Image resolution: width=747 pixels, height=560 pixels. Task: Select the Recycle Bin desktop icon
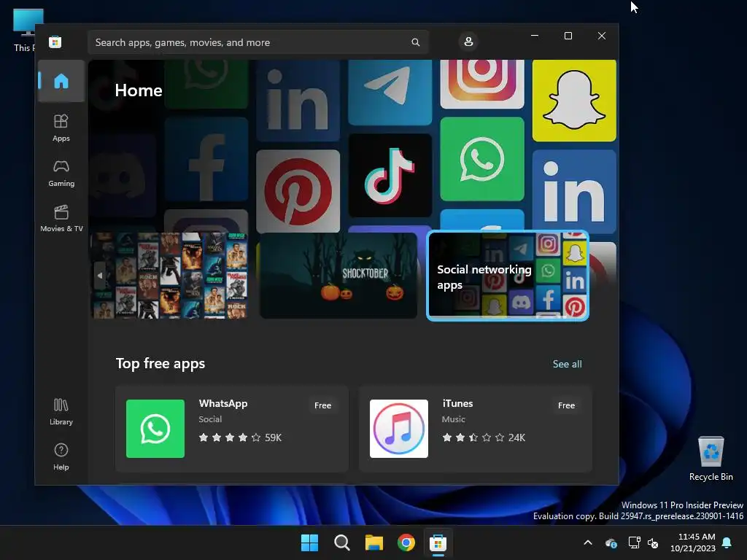point(711,459)
